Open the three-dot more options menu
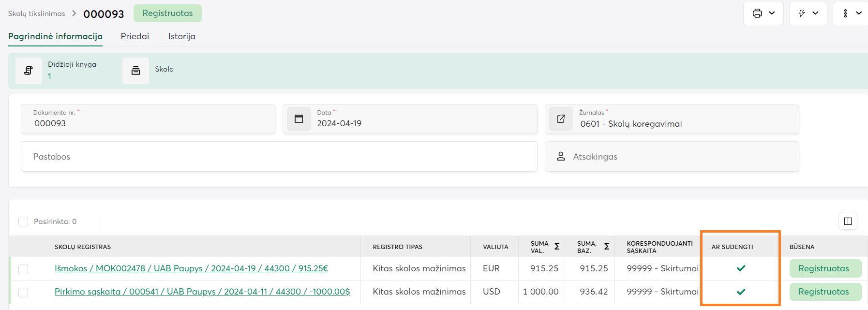Viewport: 868px width, 310px height. 845,14
